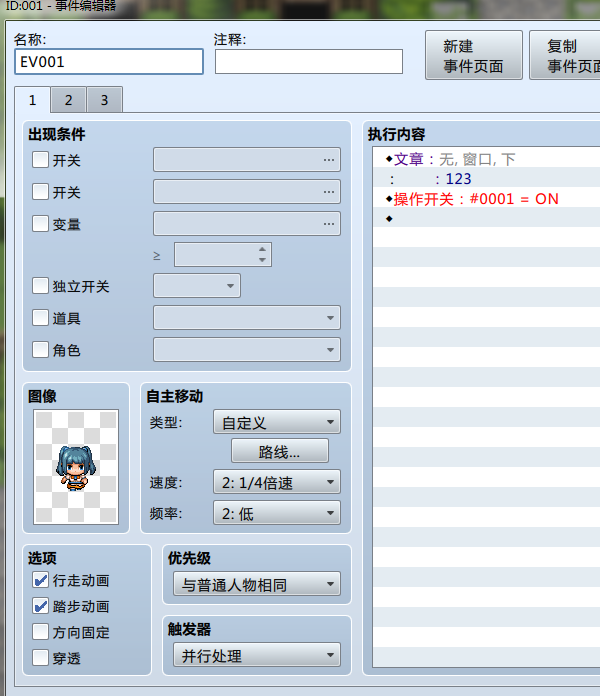Select the text line 123
The width and height of the screenshot is (600, 696).
pos(486,179)
